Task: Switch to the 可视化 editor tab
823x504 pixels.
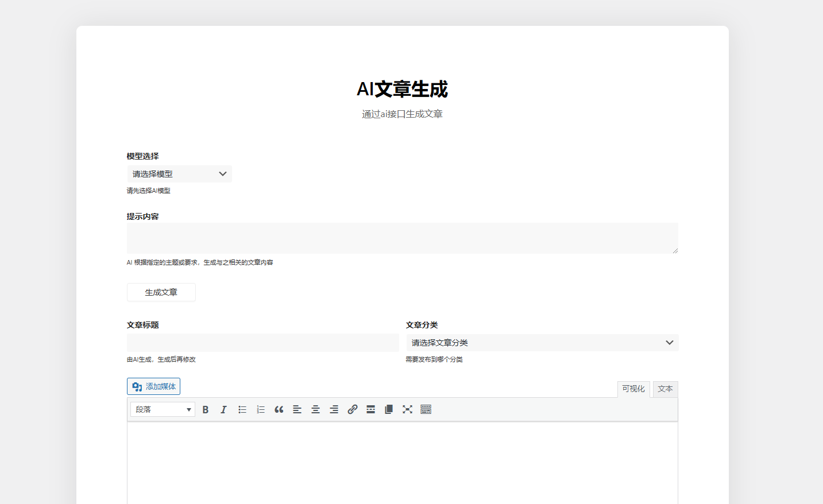Action: pyautogui.click(x=633, y=389)
